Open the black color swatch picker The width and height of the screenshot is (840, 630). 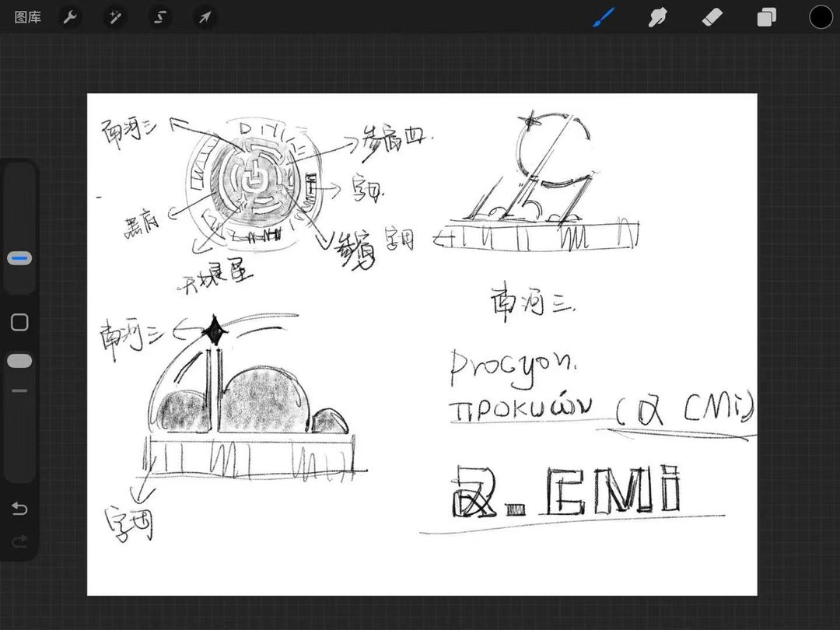(821, 17)
